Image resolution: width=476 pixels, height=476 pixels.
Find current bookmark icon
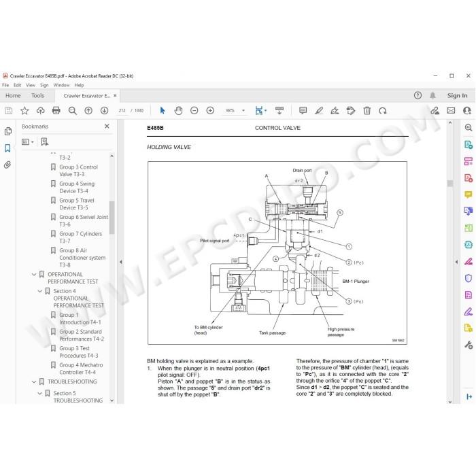(x=45, y=141)
